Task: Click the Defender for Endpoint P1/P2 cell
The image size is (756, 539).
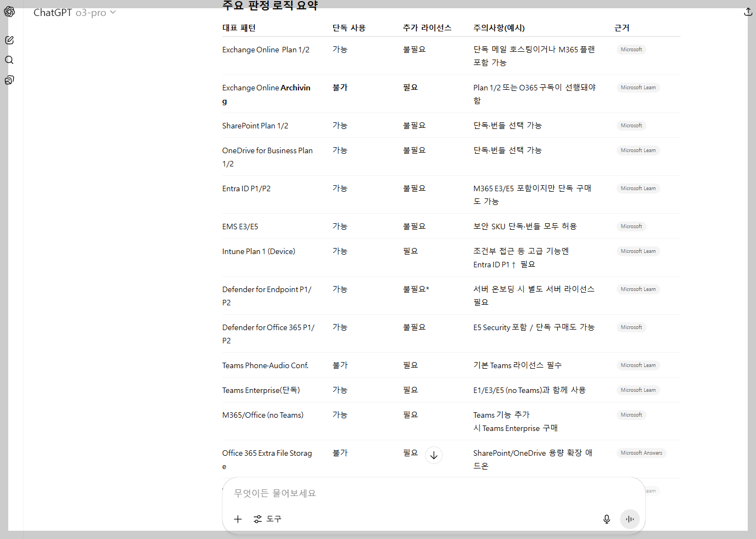Action: pyautogui.click(x=267, y=296)
